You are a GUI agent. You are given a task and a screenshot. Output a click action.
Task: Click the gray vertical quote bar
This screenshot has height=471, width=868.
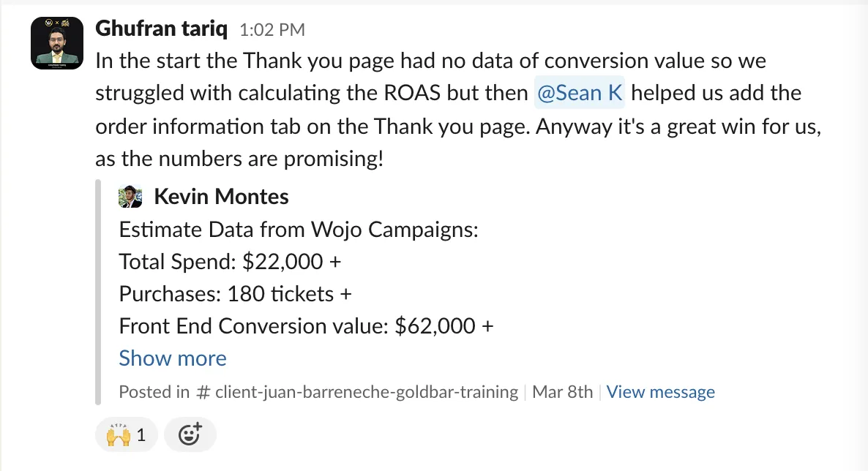click(98, 293)
